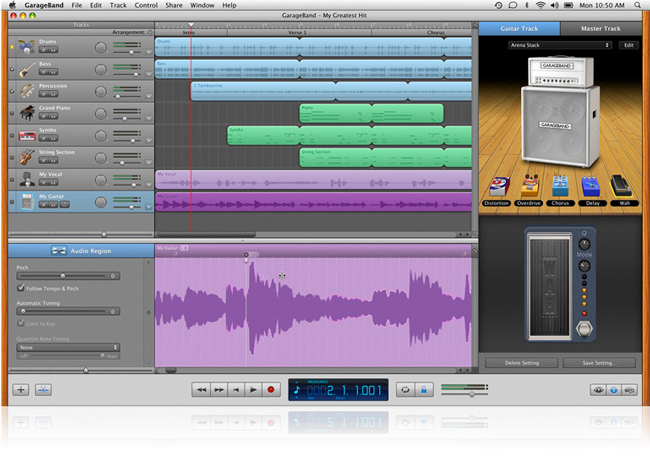650x470 pixels.
Task: Click the Save Setting button
Action: [600, 363]
